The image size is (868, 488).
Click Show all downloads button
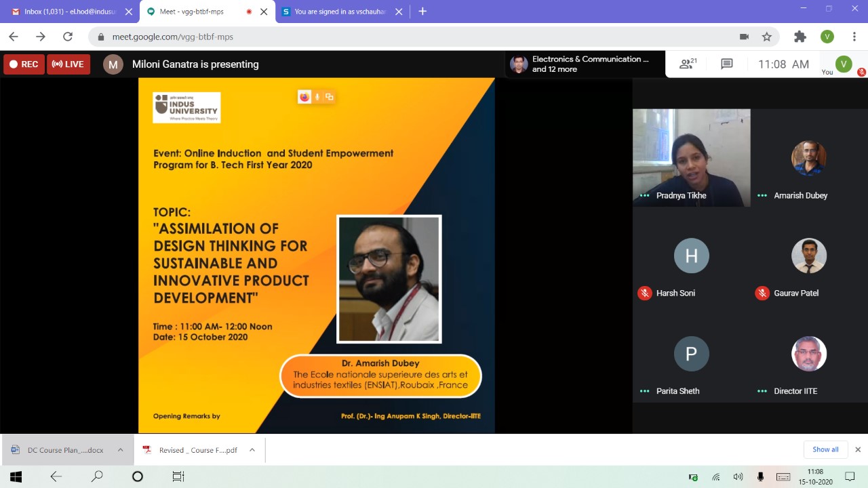(825, 449)
